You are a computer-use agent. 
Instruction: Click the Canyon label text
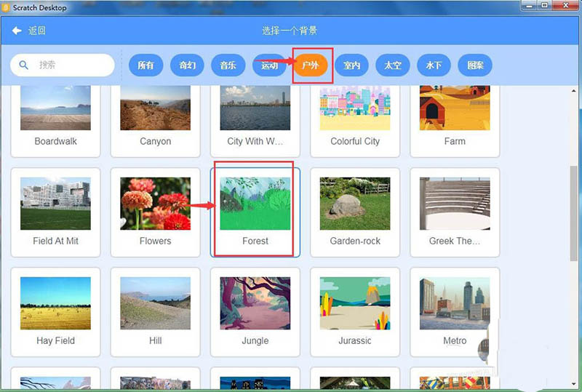click(x=156, y=141)
